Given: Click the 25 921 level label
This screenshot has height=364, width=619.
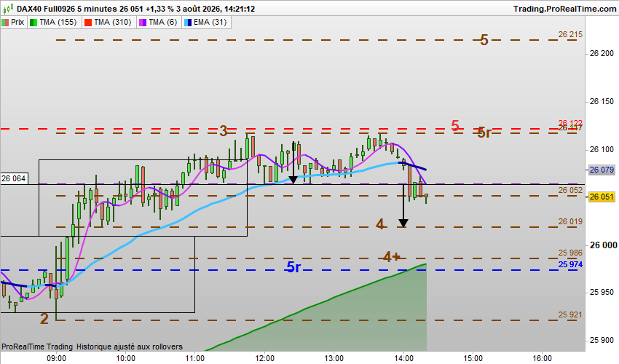Looking at the screenshot, I should coord(570,314).
